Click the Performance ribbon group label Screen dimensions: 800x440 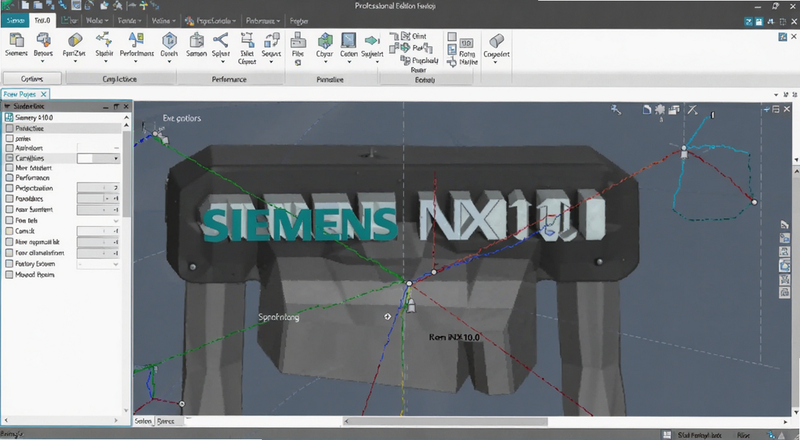point(229,79)
